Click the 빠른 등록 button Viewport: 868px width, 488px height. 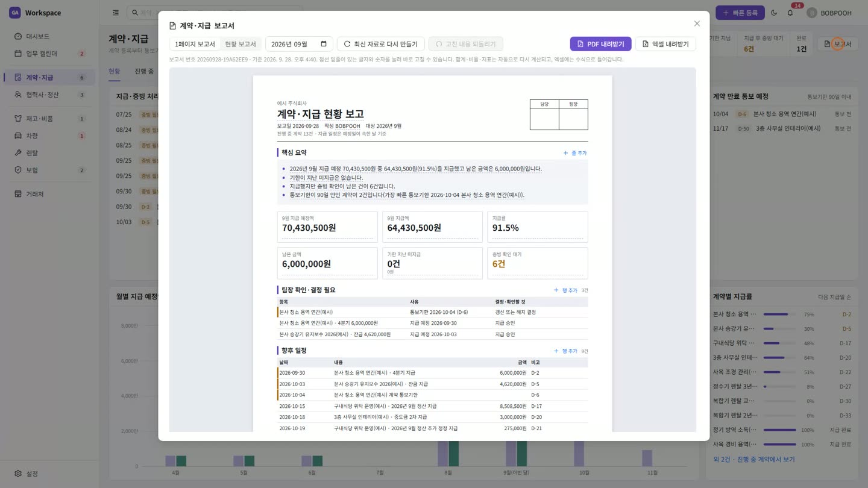pos(740,13)
